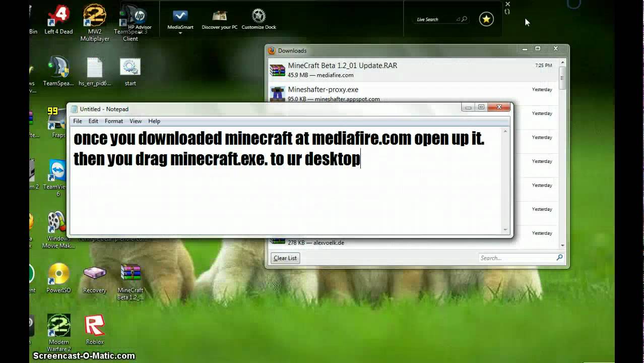The image size is (644, 363).
Task: Open the start batch file icon
Action: coord(130,71)
